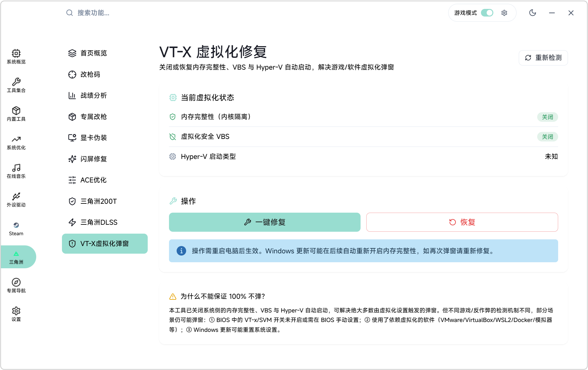Screen dimensions: 588x370
Task: Click 当前虚拟化状态 header icon
Action: coord(173,98)
